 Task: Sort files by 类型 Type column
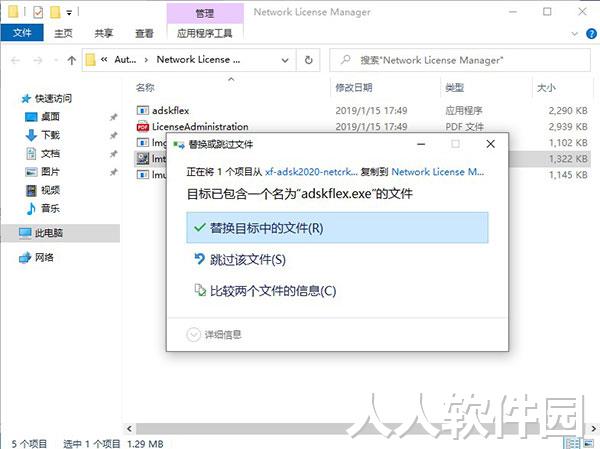(455, 88)
